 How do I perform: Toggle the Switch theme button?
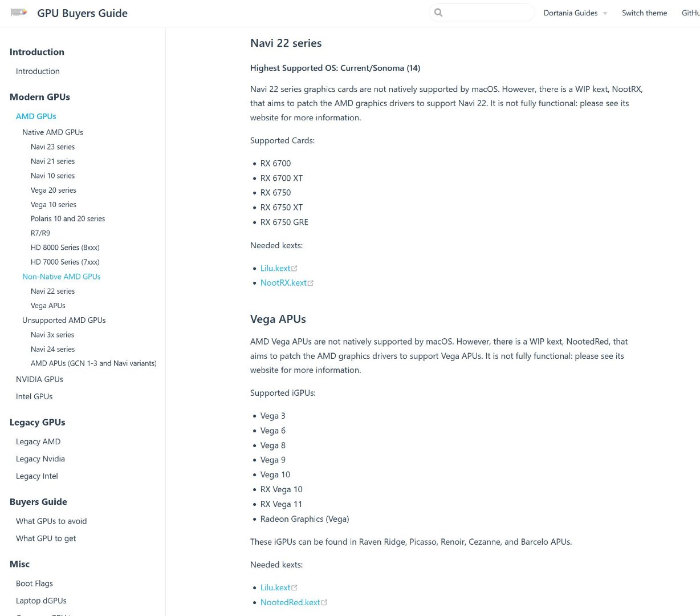click(644, 13)
